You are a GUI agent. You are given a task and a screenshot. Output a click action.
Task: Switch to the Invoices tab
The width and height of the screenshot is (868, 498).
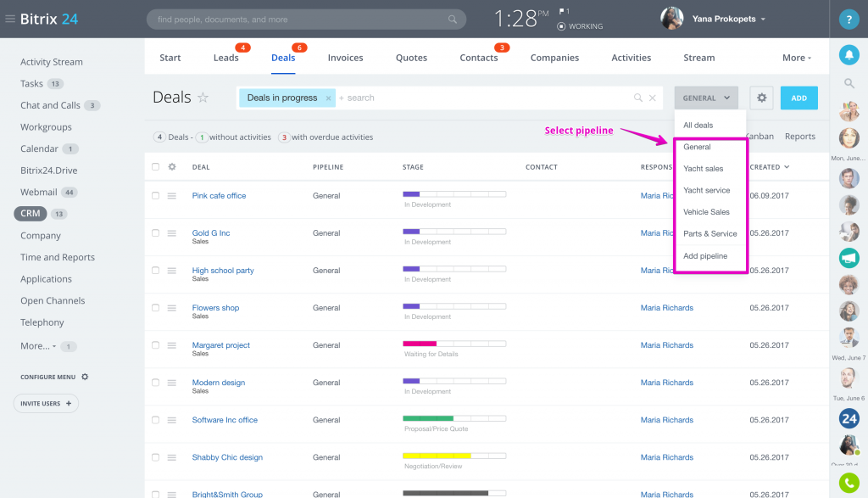346,58
